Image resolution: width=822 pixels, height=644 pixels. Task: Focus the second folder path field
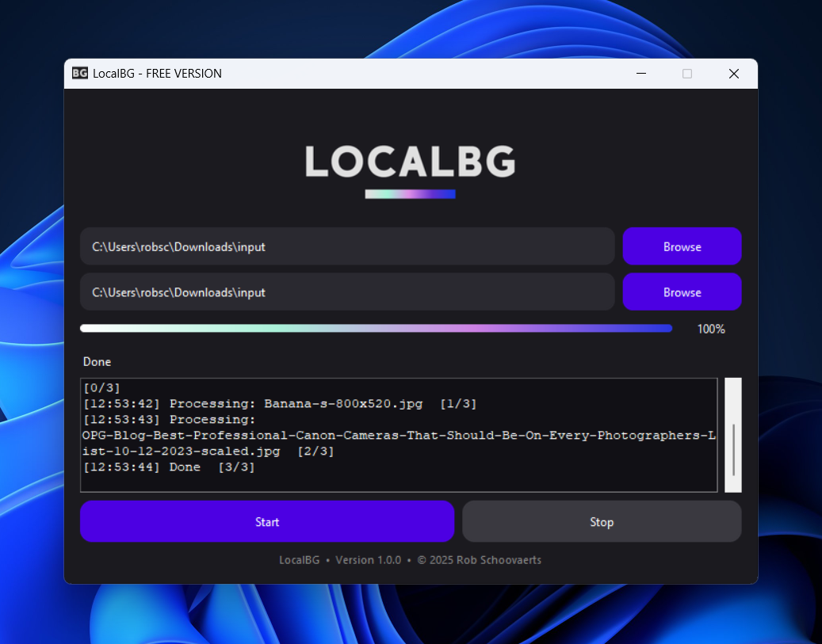(347, 292)
